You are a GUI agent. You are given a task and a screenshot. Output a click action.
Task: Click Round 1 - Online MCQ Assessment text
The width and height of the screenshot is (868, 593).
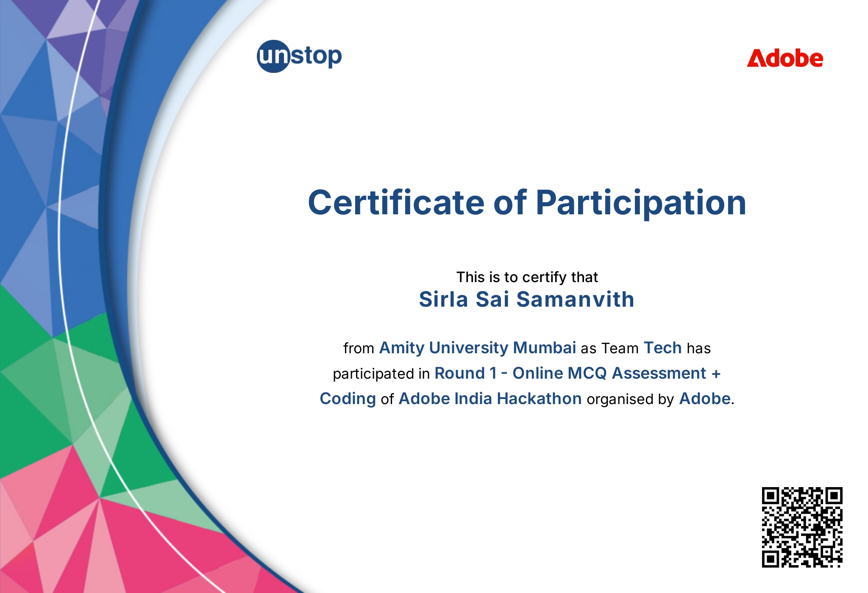click(x=570, y=373)
